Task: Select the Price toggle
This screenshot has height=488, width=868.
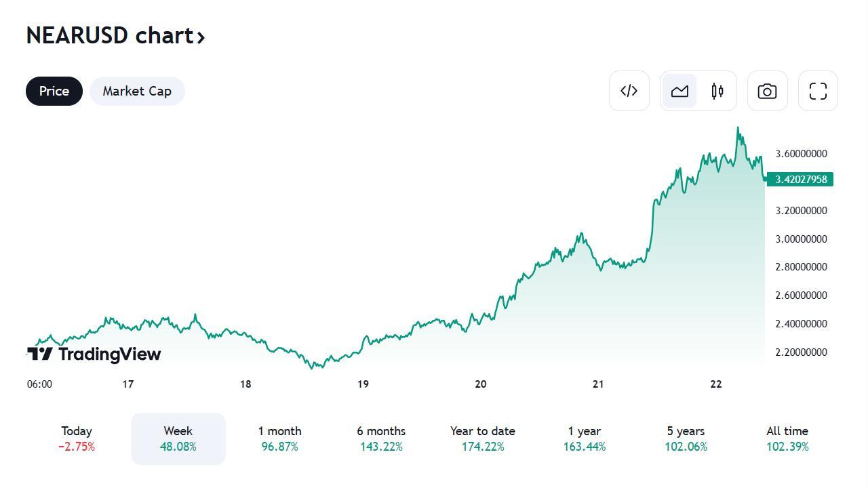Action: (x=54, y=91)
